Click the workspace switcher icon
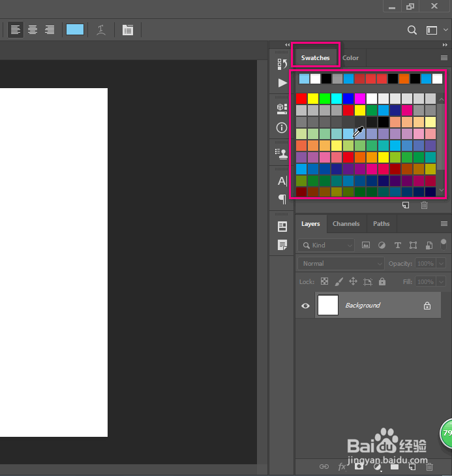Viewport: 452px width, 476px height. click(x=432, y=30)
